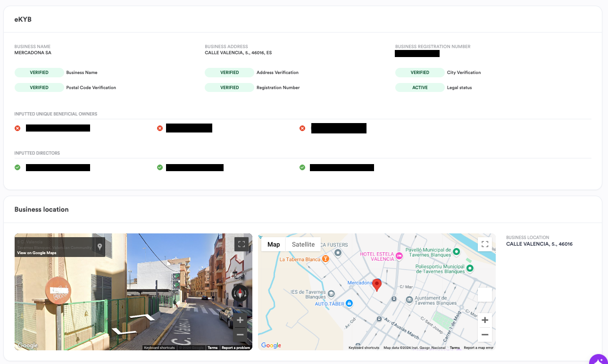Click the MERCADONA SA business name value
Viewport: 608px width, 364px height.
tap(33, 53)
